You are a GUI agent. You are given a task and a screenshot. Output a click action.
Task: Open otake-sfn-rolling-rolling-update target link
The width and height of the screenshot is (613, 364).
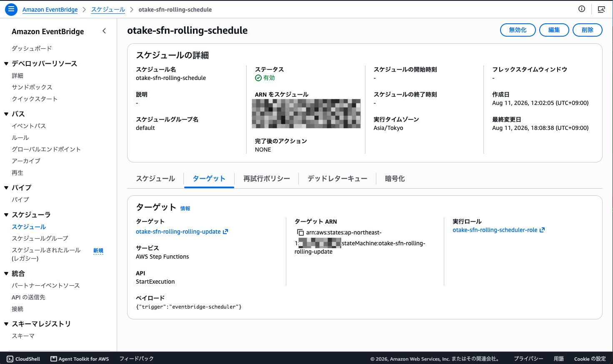point(182,232)
